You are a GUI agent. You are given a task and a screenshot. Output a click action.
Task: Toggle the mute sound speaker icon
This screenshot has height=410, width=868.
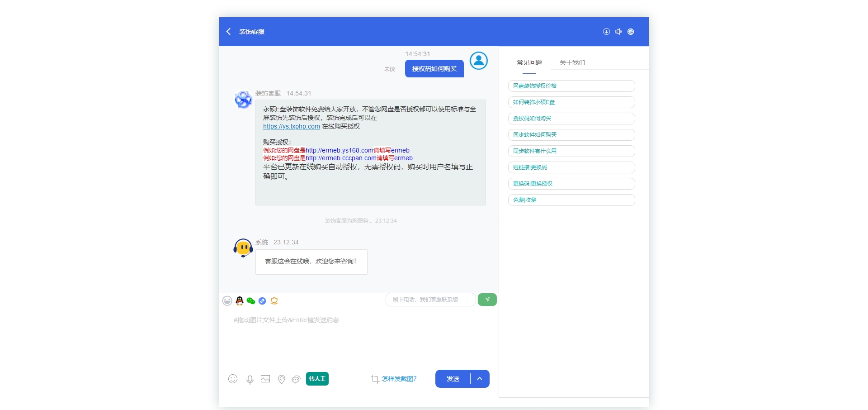tap(618, 32)
